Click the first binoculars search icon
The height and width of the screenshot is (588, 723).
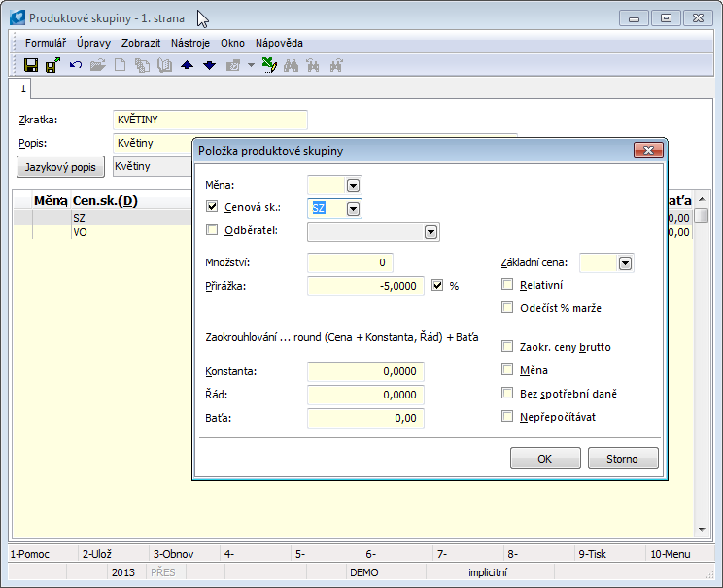tap(292, 65)
